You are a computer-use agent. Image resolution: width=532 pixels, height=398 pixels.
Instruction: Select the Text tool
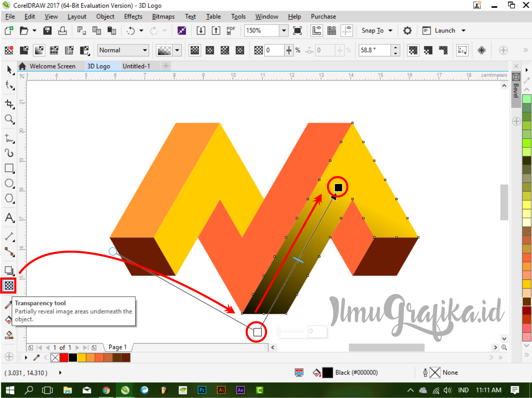(9, 218)
